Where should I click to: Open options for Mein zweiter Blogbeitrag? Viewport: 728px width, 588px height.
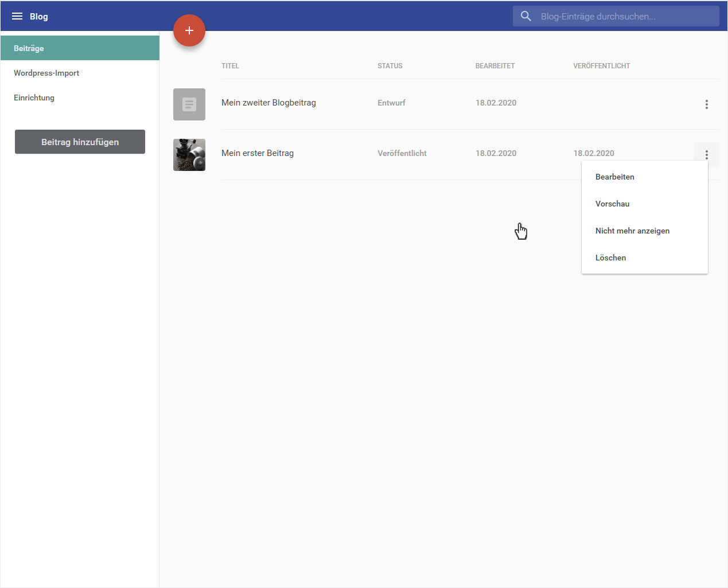(x=706, y=104)
